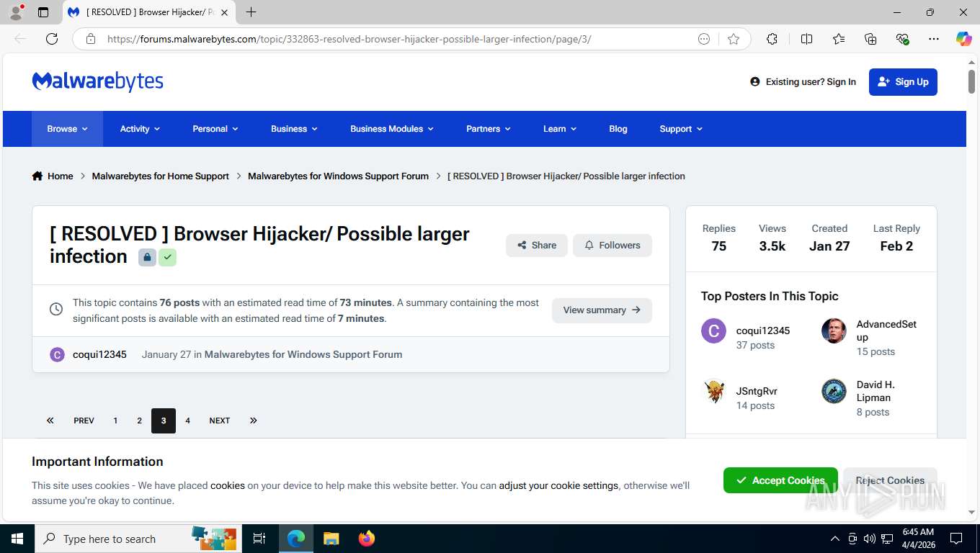
Task: Open coqui12345 avatar in topic header
Action: [57, 354]
